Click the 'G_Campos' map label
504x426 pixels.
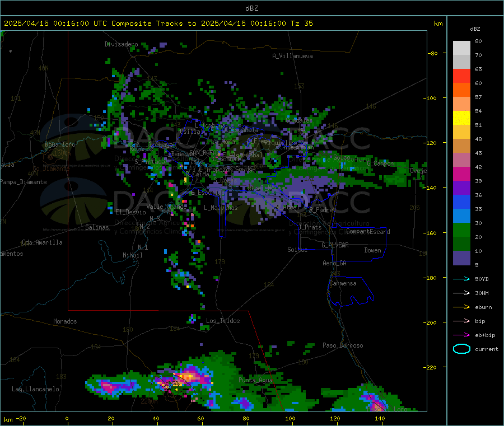point(380,163)
